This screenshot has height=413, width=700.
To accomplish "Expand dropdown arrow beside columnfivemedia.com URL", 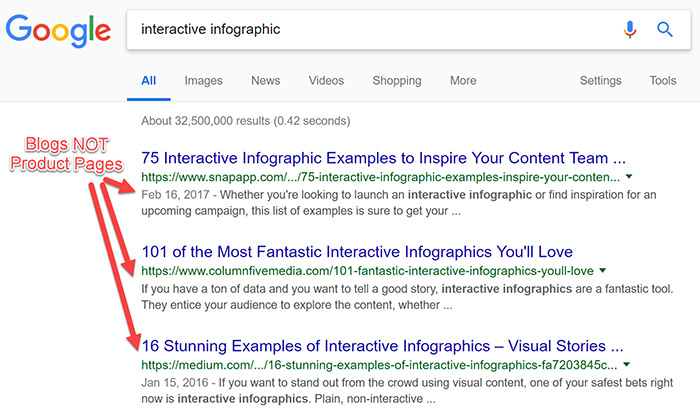I will coord(603,271).
